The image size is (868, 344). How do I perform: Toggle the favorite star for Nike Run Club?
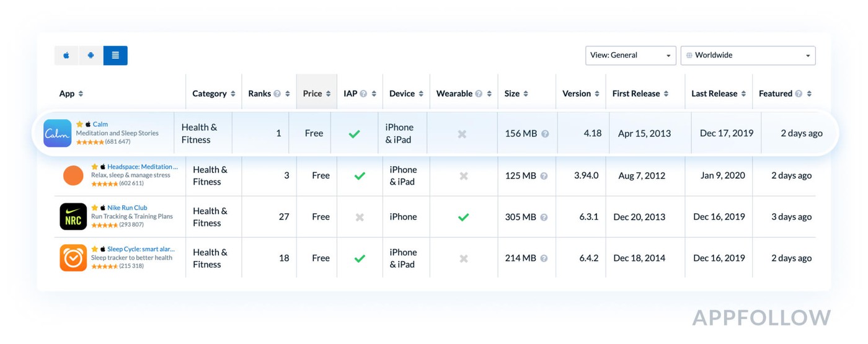click(95, 208)
